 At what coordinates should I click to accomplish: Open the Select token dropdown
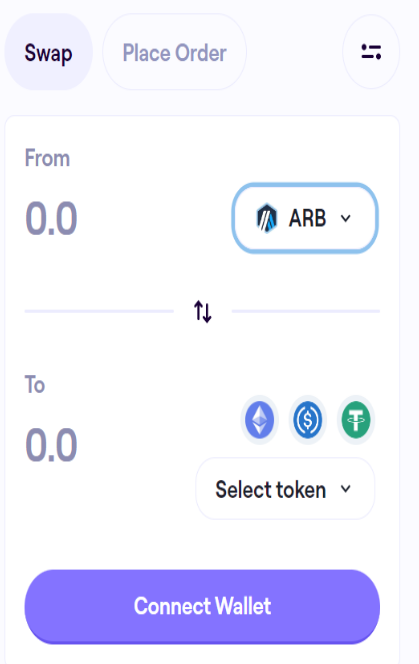pyautogui.click(x=285, y=489)
